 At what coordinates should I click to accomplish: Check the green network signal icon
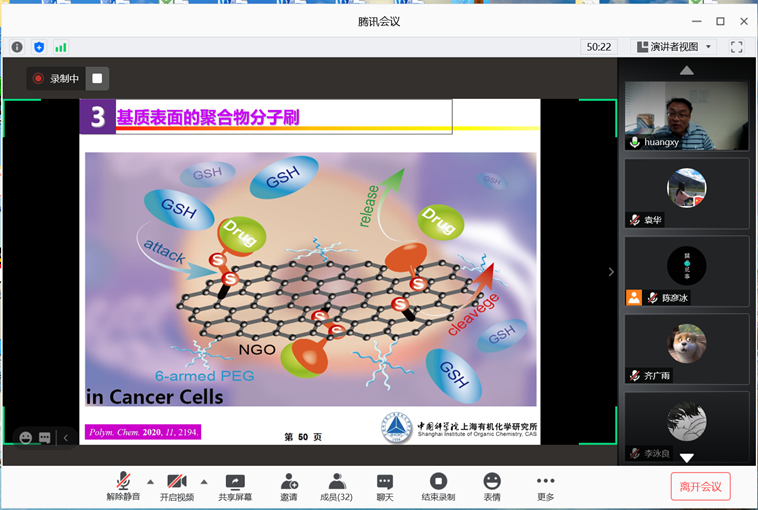pos(61,47)
